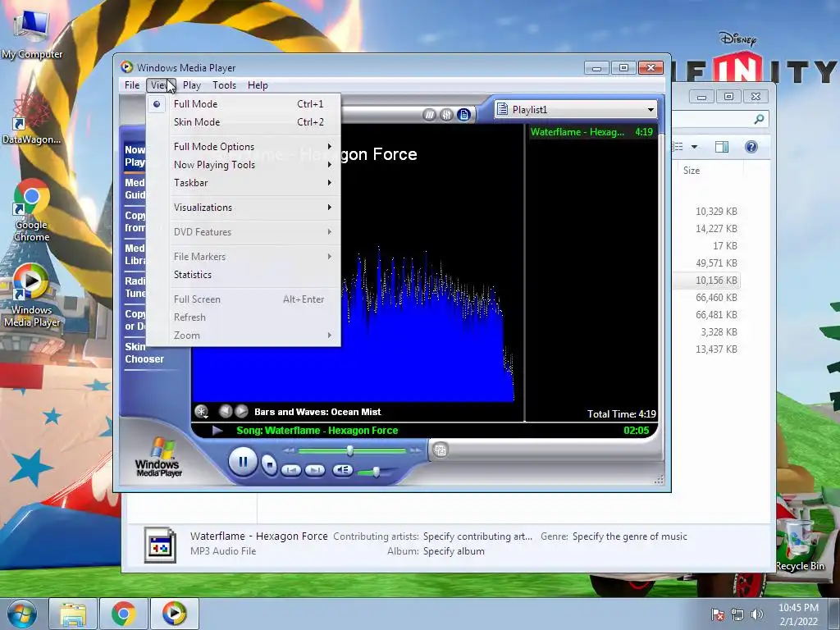Open the Copy from CD tab
Viewport: 840px width, 630px height.
coord(135,221)
